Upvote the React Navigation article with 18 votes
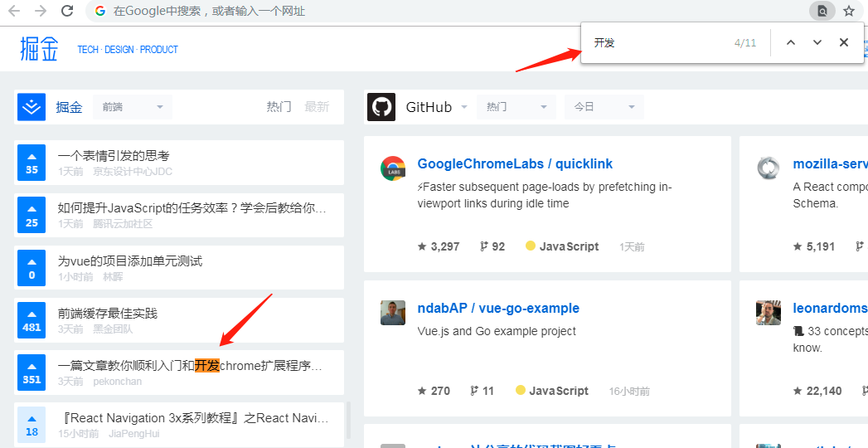 [32, 425]
